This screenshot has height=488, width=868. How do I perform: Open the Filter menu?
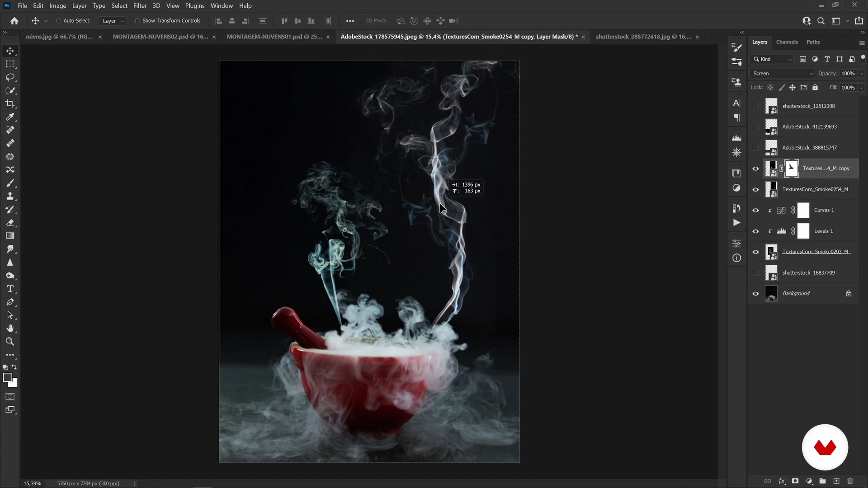coord(140,6)
